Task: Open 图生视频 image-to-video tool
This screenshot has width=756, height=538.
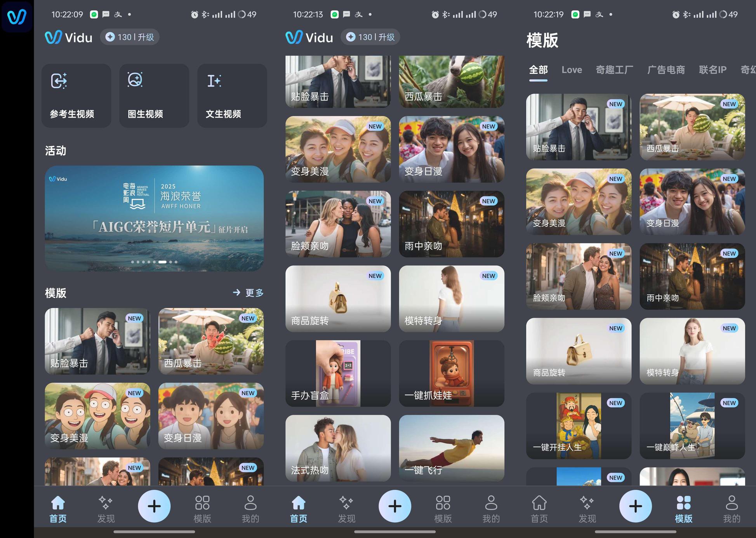Action: click(x=154, y=96)
